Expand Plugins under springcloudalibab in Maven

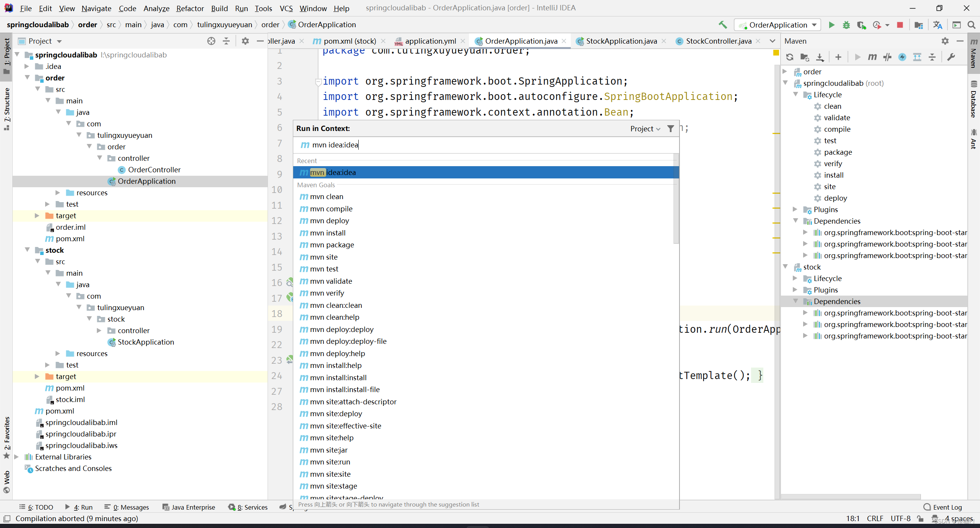(795, 209)
